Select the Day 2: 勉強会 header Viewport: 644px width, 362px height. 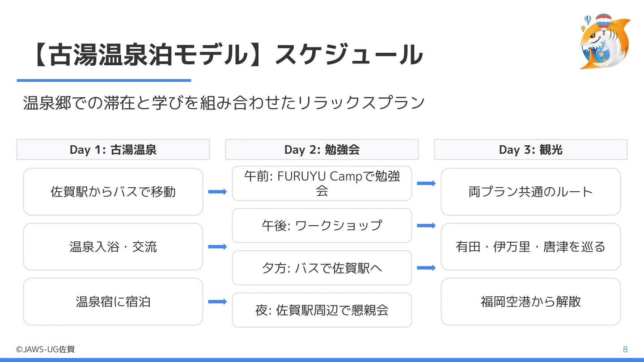tap(322, 150)
